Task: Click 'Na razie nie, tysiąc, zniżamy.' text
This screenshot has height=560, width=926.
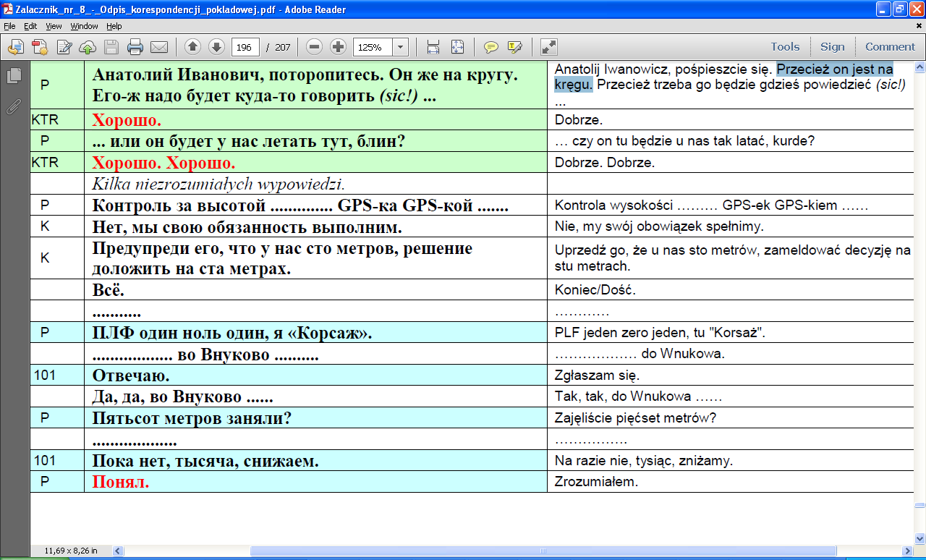Action: pos(644,461)
